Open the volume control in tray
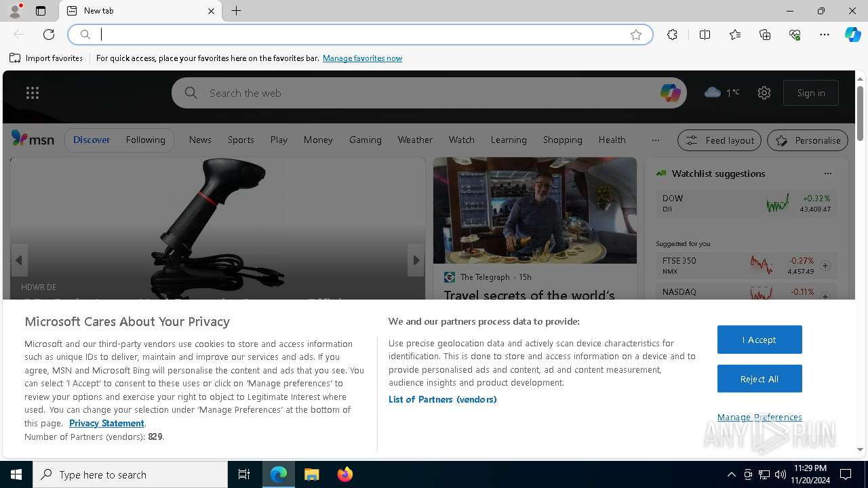The image size is (868, 488). pyautogui.click(x=781, y=474)
